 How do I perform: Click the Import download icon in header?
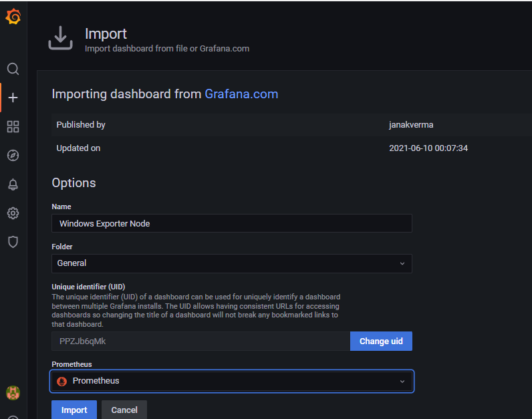point(60,38)
